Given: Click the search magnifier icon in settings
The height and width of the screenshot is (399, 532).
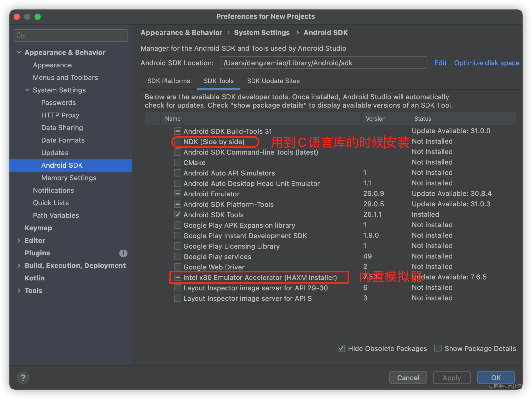Looking at the screenshot, I should click(x=20, y=35).
